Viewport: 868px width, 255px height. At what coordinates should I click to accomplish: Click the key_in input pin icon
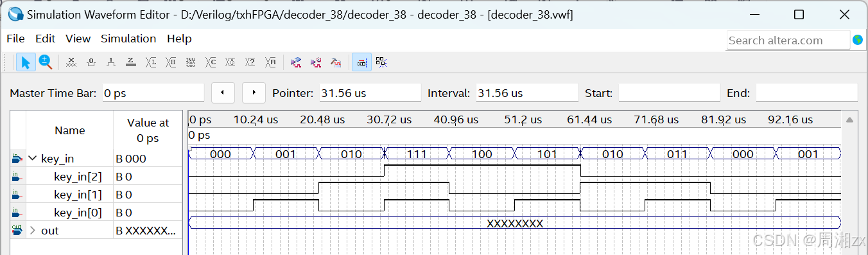click(17, 158)
